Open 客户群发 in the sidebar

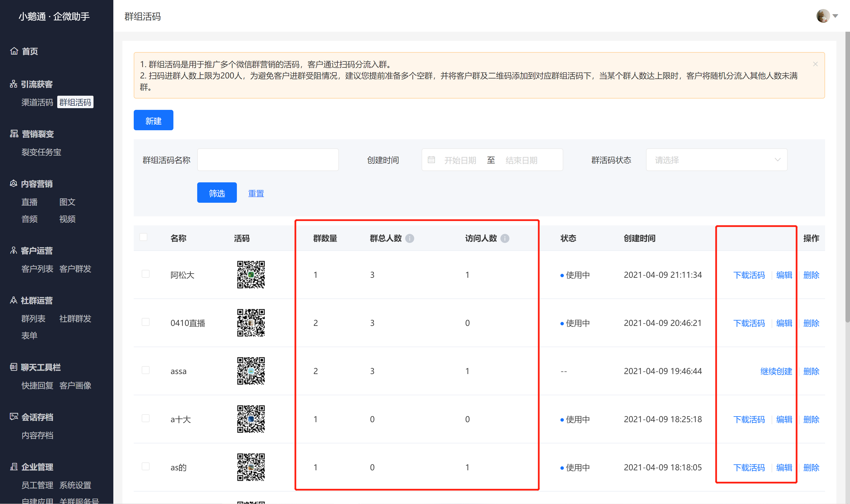pyautogui.click(x=75, y=269)
